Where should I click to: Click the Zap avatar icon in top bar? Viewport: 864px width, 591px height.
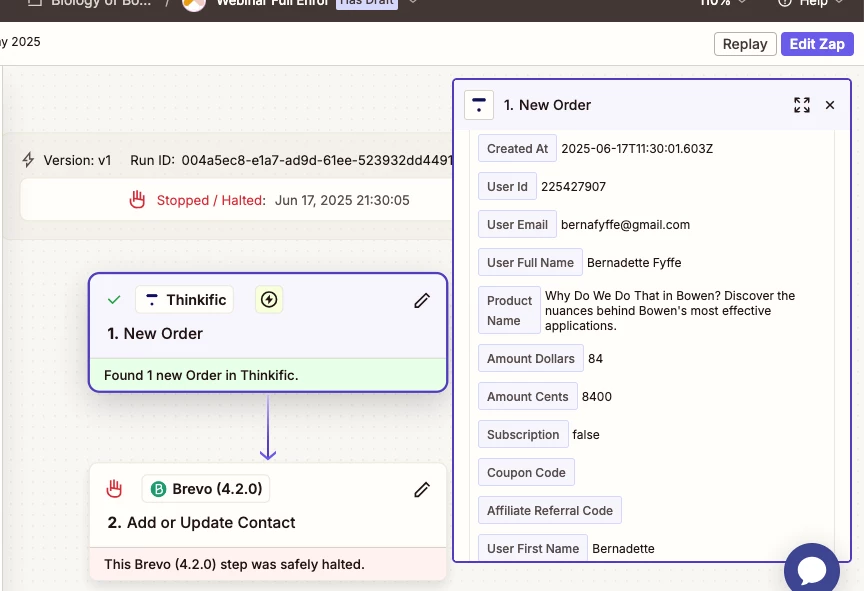tap(193, 4)
